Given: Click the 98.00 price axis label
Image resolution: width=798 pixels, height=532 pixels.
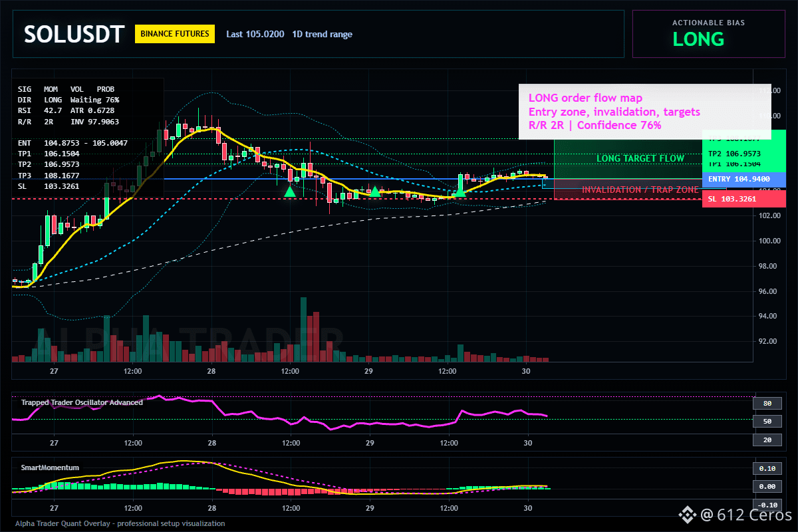Looking at the screenshot, I should pos(768,266).
